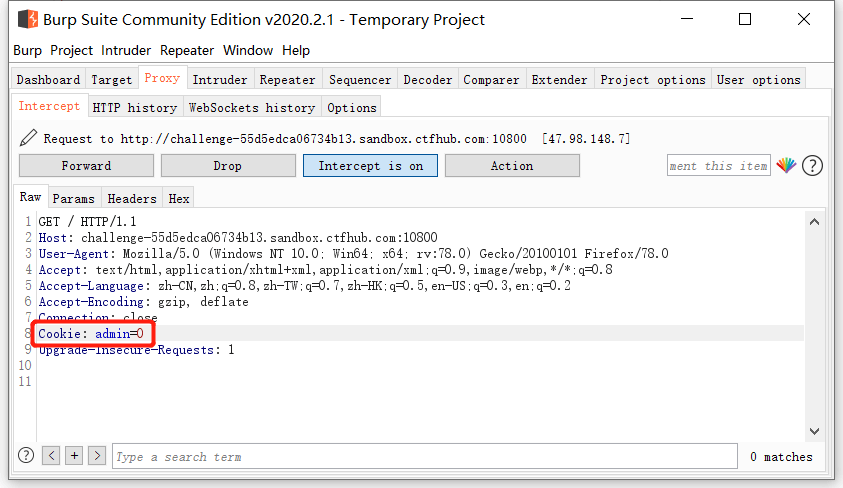Switch to the Repeater tool tab
The image size is (843, 488).
(x=288, y=80)
